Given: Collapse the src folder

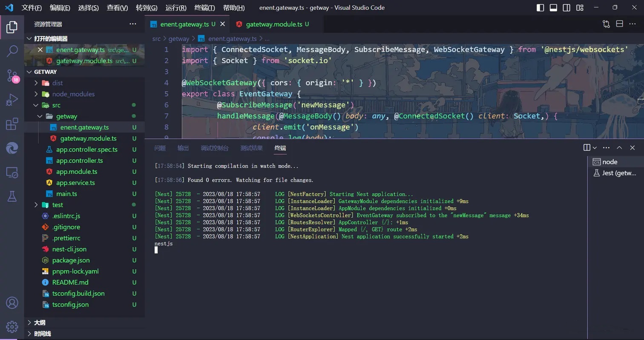Looking at the screenshot, I should 56,105.
